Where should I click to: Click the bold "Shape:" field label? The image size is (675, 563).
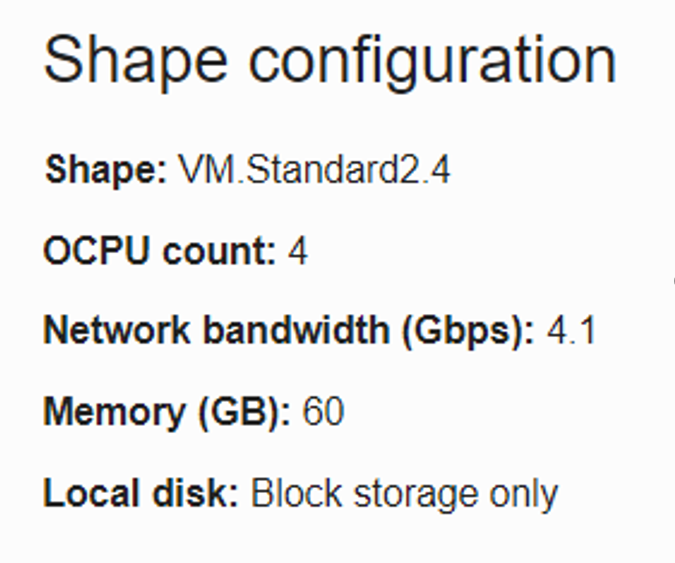[x=106, y=170]
